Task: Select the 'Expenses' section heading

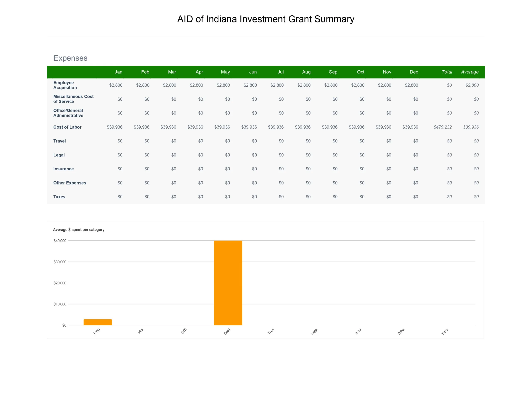Action: point(70,58)
